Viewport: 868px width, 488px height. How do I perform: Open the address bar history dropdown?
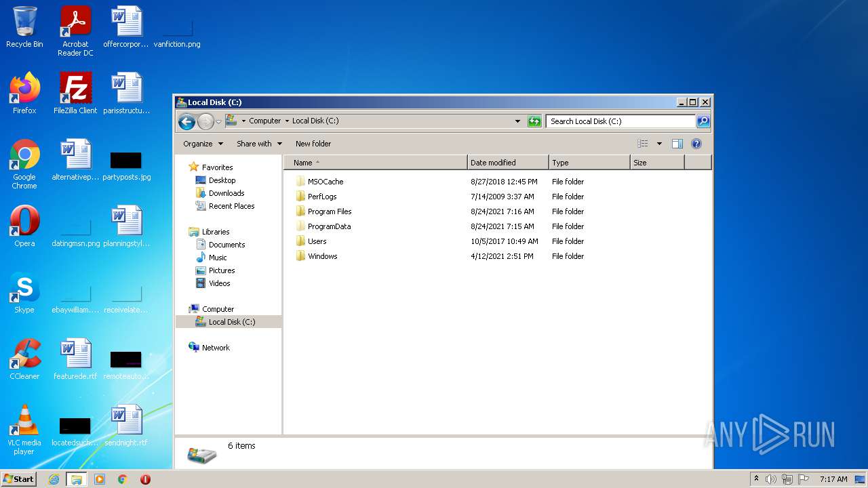tap(517, 121)
